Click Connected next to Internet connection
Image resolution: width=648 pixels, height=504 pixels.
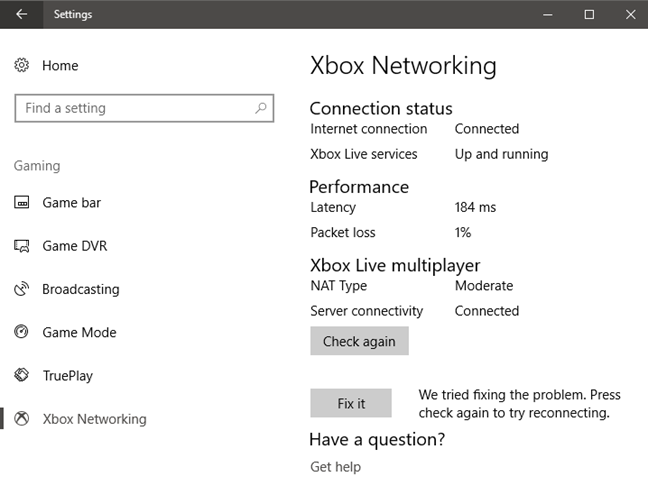(487, 129)
